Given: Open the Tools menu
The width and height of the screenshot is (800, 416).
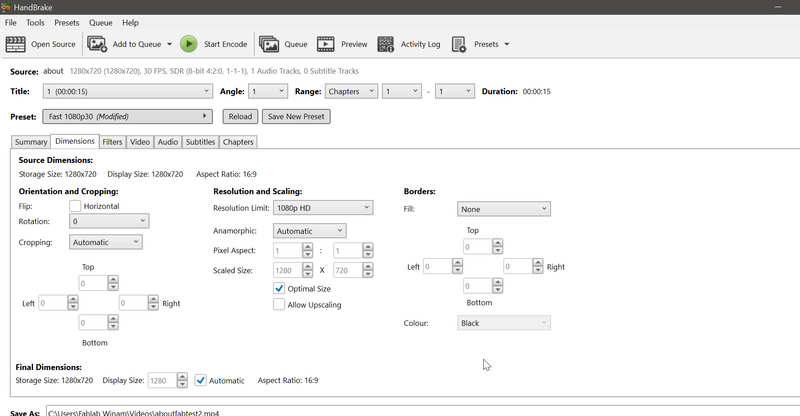Looking at the screenshot, I should click(35, 22).
